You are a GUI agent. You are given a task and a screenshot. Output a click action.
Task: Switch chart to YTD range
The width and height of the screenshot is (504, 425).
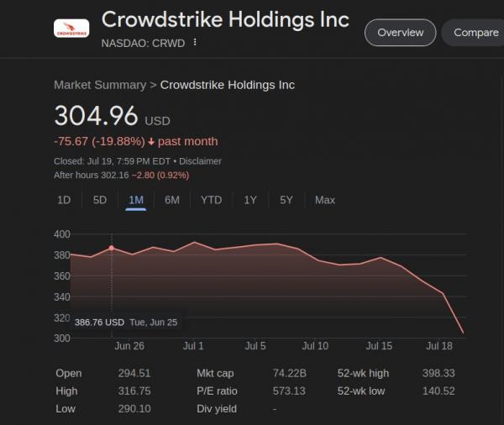[211, 200]
